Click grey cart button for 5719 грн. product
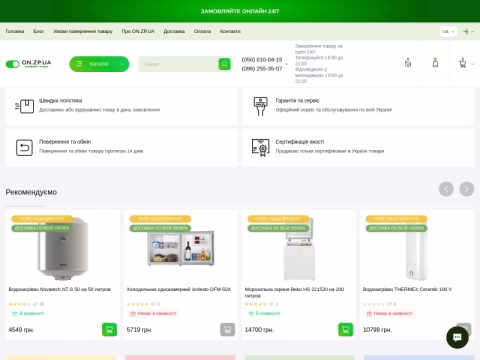Image resolution: width=480 pixels, height=360 pixels. coord(227,330)
